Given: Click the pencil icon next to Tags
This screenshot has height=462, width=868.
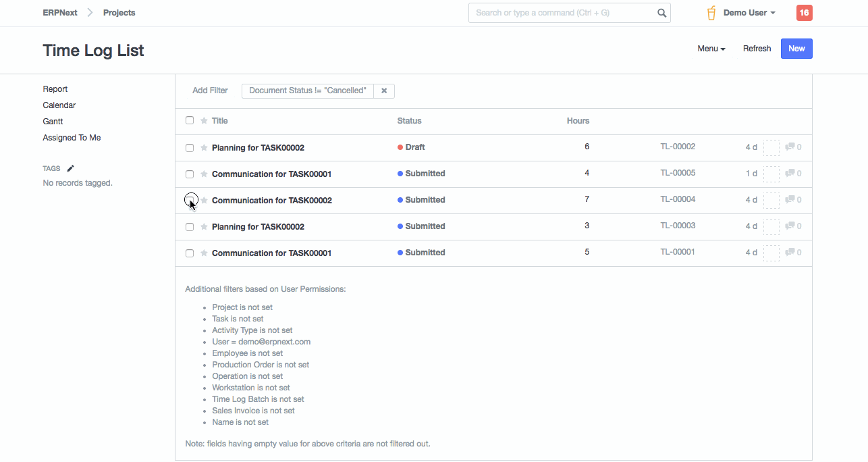Looking at the screenshot, I should pyautogui.click(x=70, y=168).
